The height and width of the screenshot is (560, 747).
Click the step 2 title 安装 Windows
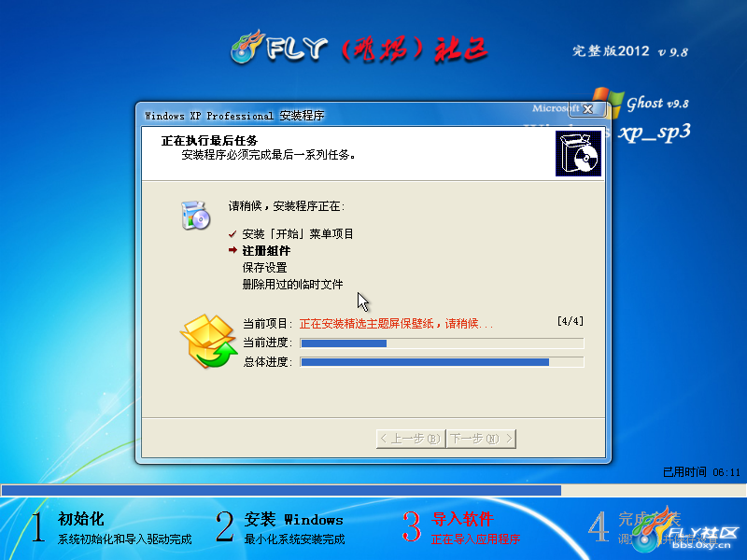(x=293, y=519)
